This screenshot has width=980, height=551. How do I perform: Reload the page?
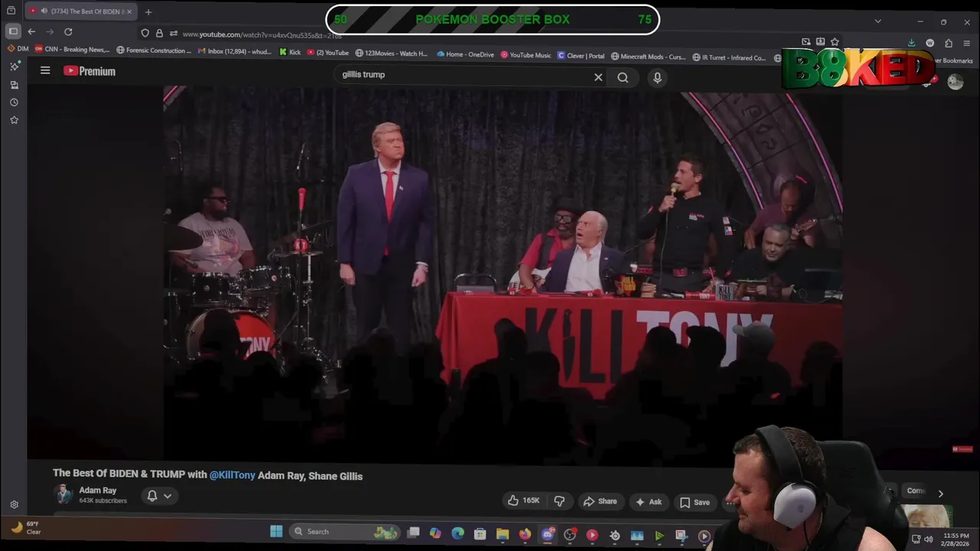pos(68,31)
